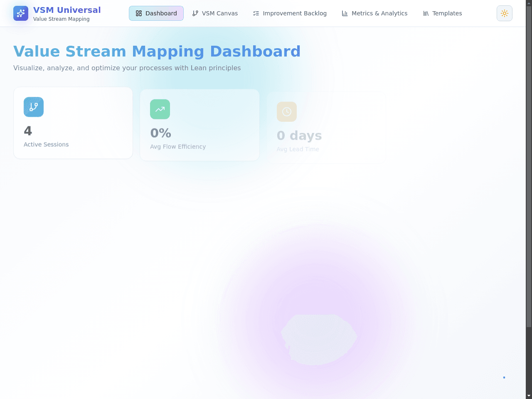This screenshot has height=399, width=532.
Task: Click the VSM Universal title link
Action: coord(67,10)
